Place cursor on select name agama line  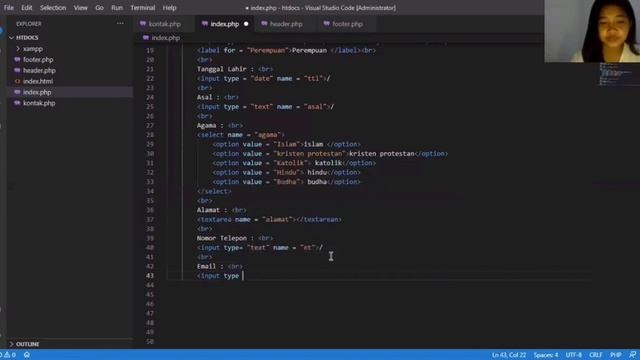pyautogui.click(x=241, y=135)
